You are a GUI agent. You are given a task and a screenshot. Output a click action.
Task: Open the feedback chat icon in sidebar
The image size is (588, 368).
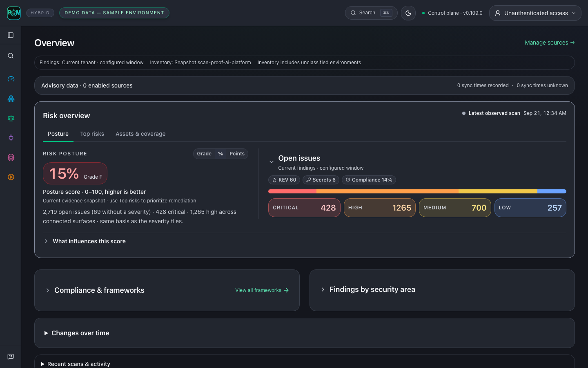pyautogui.click(x=11, y=357)
